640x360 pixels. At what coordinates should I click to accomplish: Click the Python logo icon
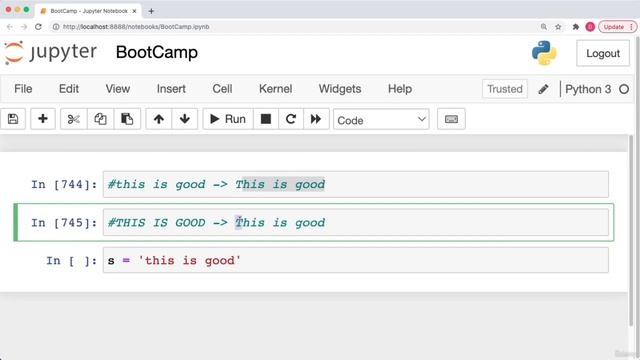[544, 53]
